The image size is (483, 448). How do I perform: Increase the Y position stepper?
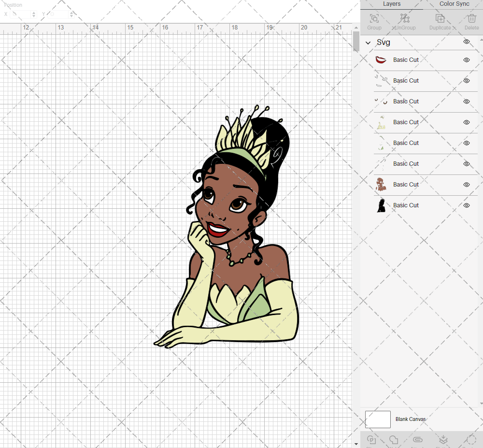[x=71, y=13]
